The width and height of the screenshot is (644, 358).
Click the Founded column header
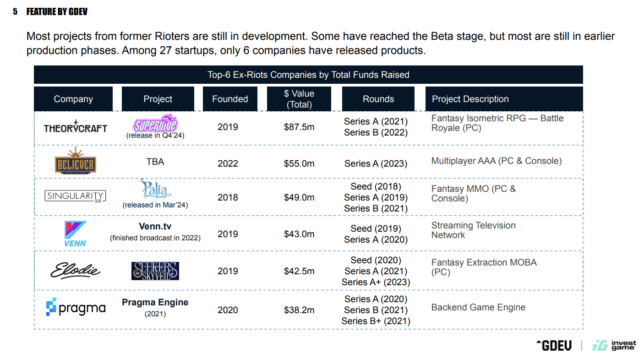coord(230,99)
